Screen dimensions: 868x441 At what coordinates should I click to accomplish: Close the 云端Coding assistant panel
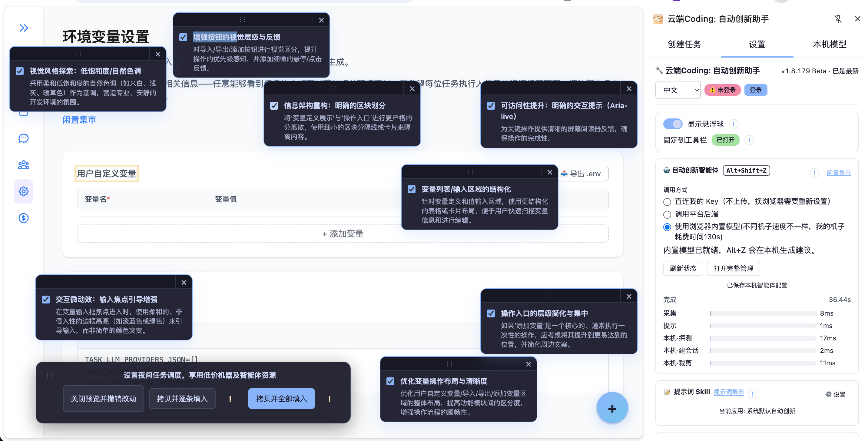(x=858, y=19)
